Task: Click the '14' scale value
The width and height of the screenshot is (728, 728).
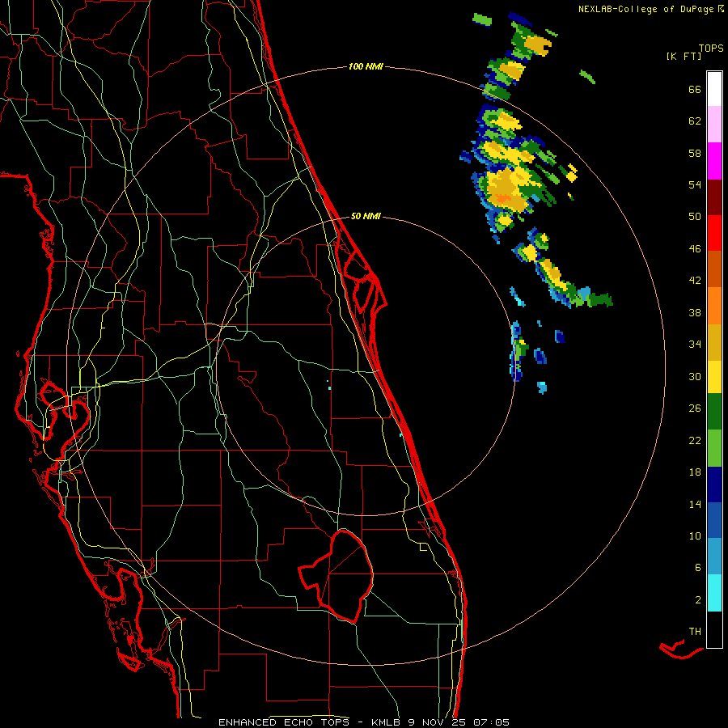Action: click(695, 504)
